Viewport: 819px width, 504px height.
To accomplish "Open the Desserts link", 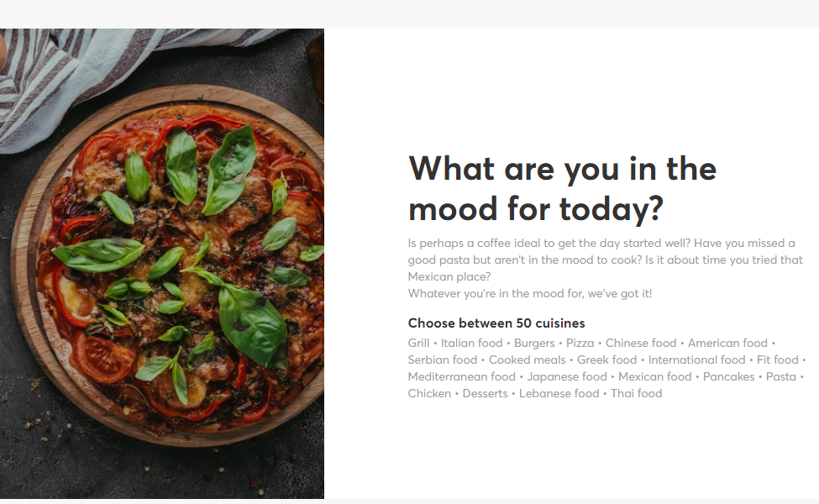I will 485,393.
